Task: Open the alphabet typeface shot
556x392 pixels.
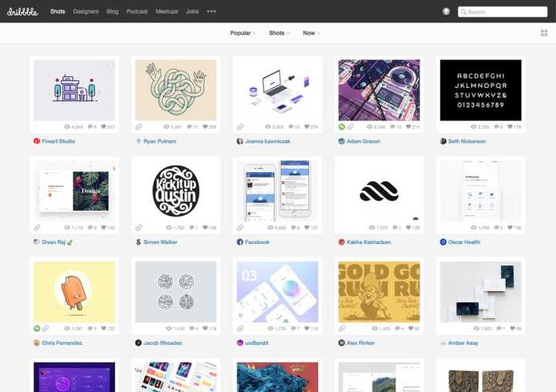Action: (x=480, y=90)
